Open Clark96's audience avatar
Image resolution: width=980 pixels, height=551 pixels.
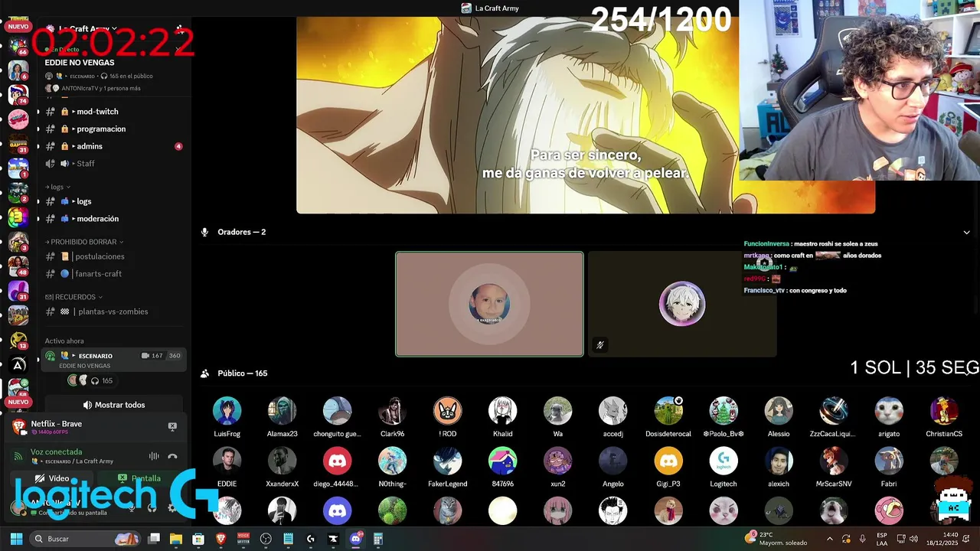click(x=392, y=411)
